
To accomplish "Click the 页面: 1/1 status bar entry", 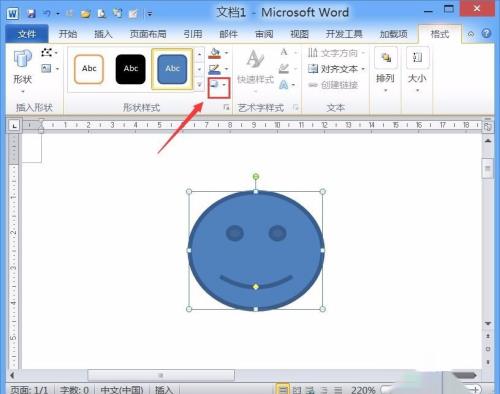I will (x=29, y=389).
